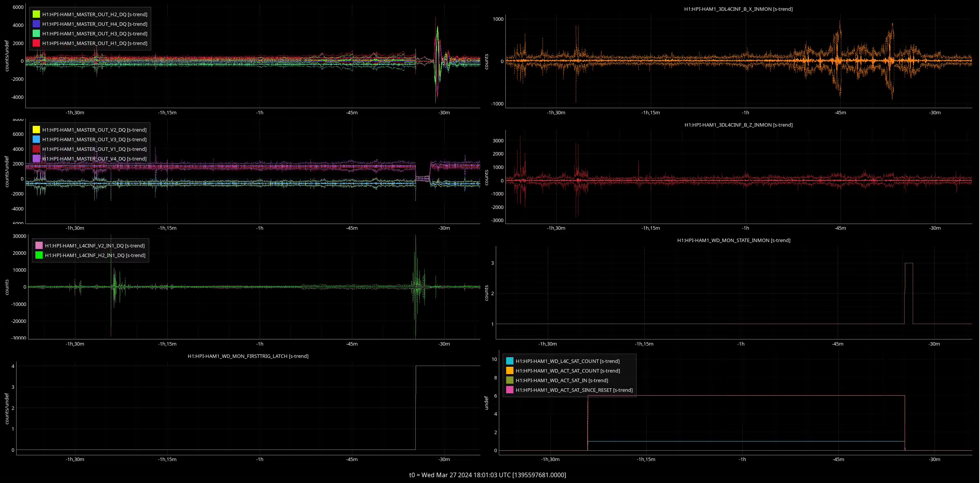Click the L4CINF_V2_IN1_DQ pink legend swatch
The width and height of the screenshot is (980, 483).
click(39, 246)
